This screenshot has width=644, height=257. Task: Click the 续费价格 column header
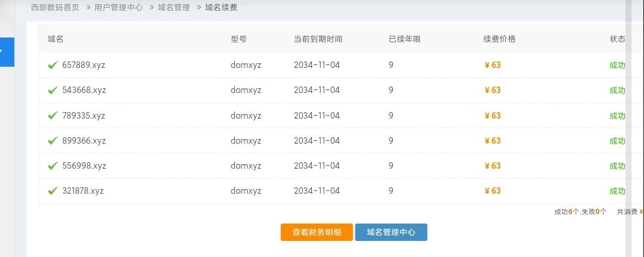[x=499, y=39]
